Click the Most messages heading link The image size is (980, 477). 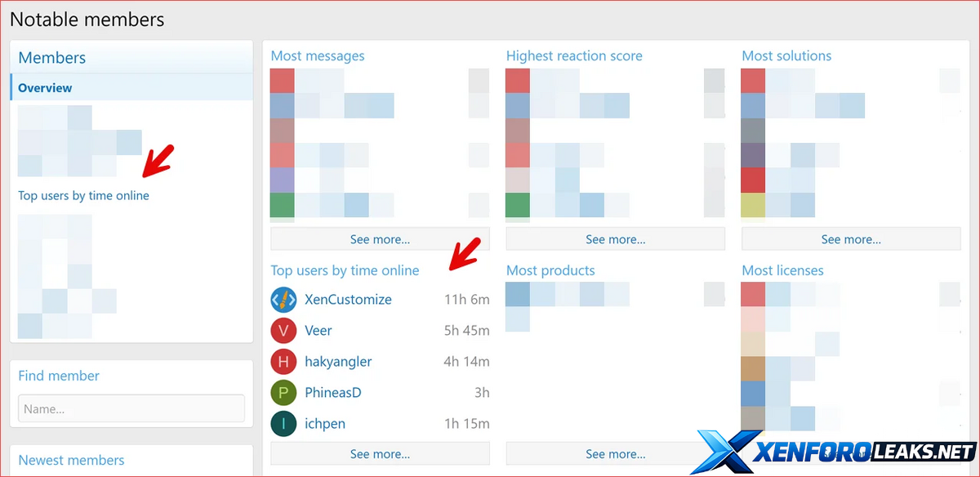coord(318,56)
